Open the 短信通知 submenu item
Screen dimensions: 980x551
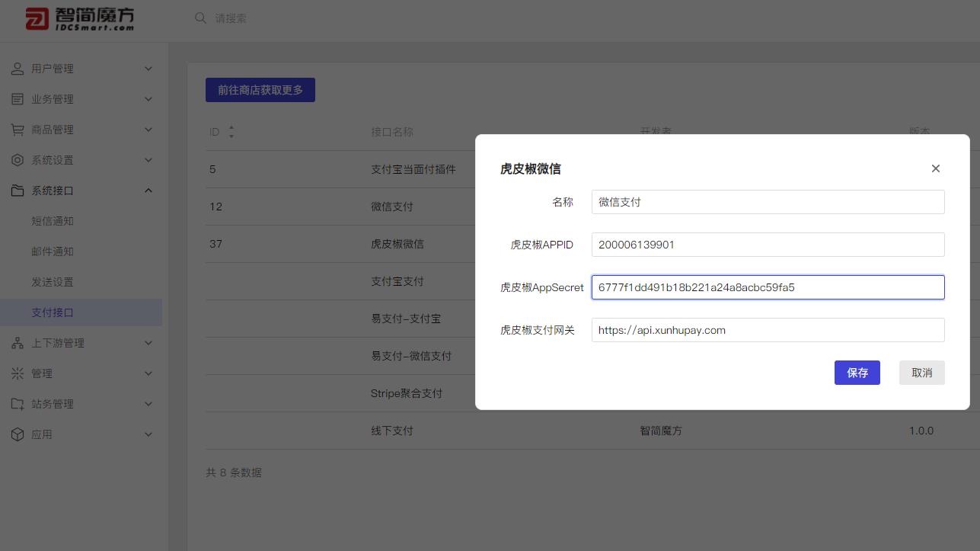tap(53, 221)
